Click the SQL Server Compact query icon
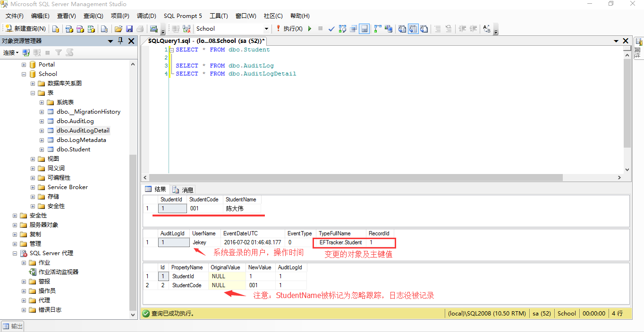644x332 pixels. (104, 29)
